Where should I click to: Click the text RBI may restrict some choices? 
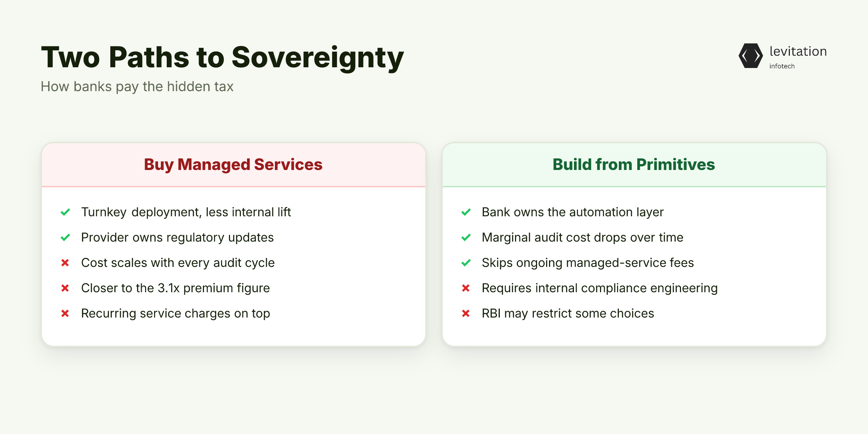click(x=568, y=314)
